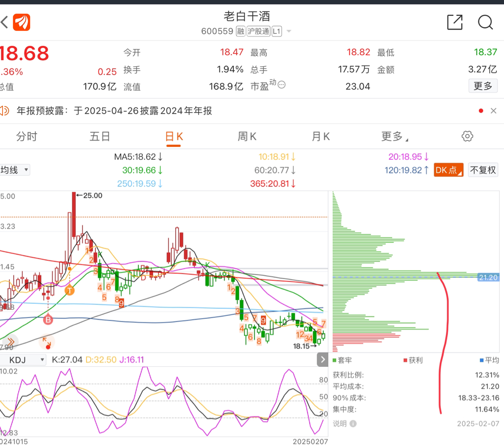Tap the 30:19.66 moving average
This screenshot has width=504, height=446.
pyautogui.click(x=142, y=170)
